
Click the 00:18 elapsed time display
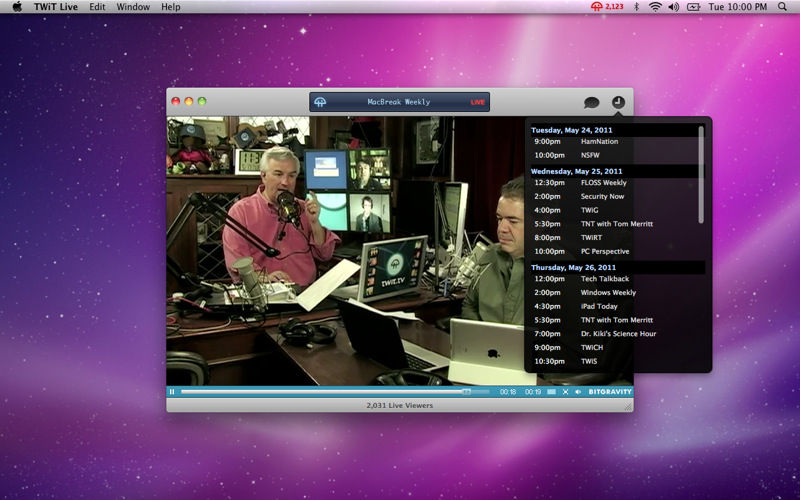[508, 392]
